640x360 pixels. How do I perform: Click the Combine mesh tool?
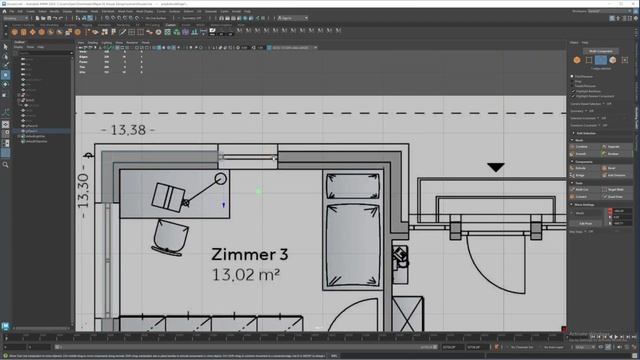[x=585, y=147]
